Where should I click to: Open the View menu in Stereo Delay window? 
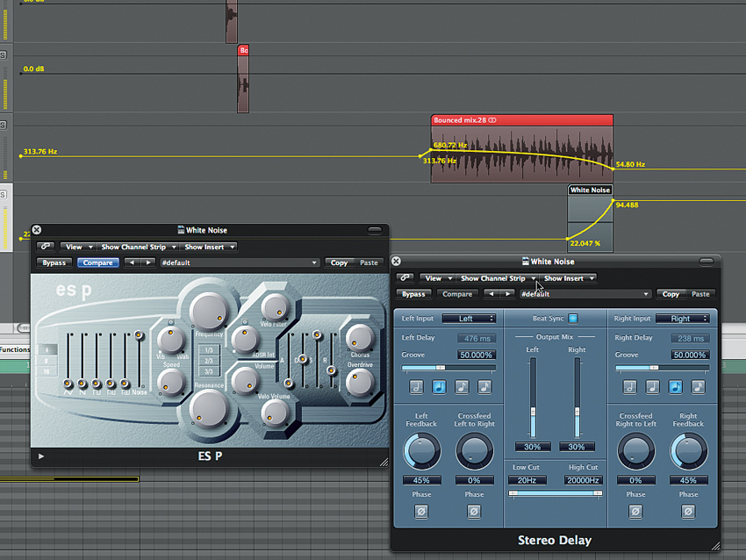click(437, 278)
